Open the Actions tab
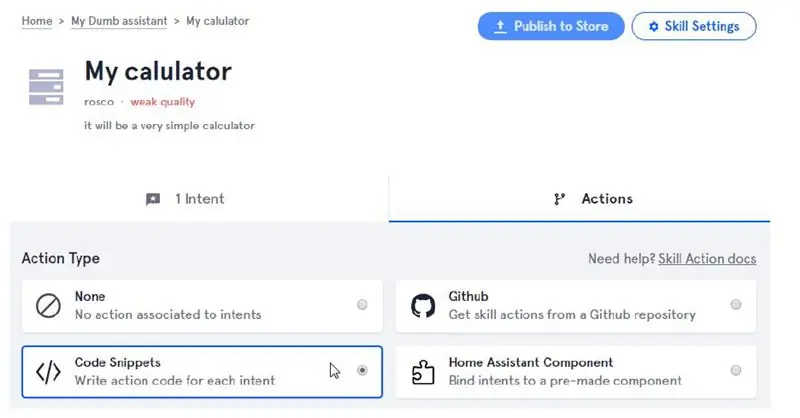The height and width of the screenshot is (418, 800). coord(579,199)
